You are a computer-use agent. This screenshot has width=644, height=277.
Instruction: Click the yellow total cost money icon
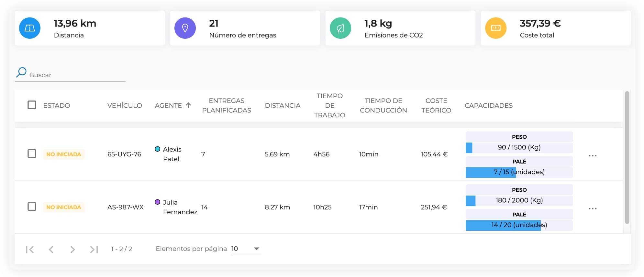coord(496,28)
